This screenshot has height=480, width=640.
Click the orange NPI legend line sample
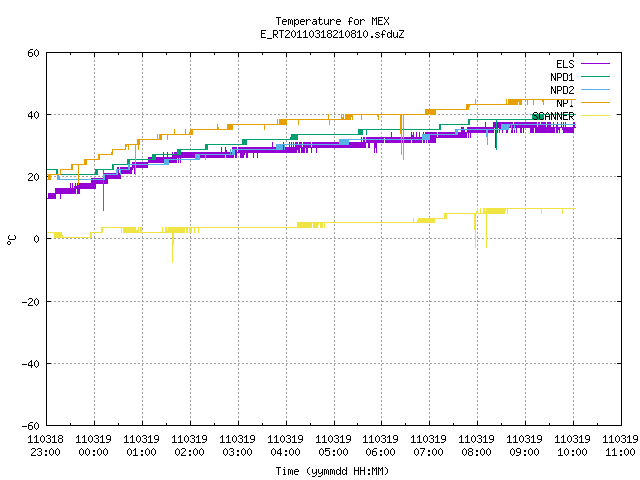coord(595,102)
